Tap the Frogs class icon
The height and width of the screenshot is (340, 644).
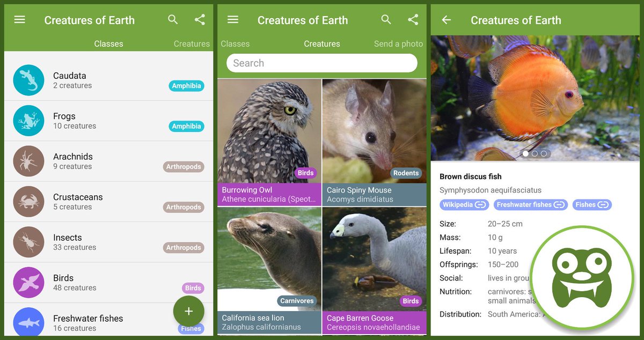(x=28, y=121)
